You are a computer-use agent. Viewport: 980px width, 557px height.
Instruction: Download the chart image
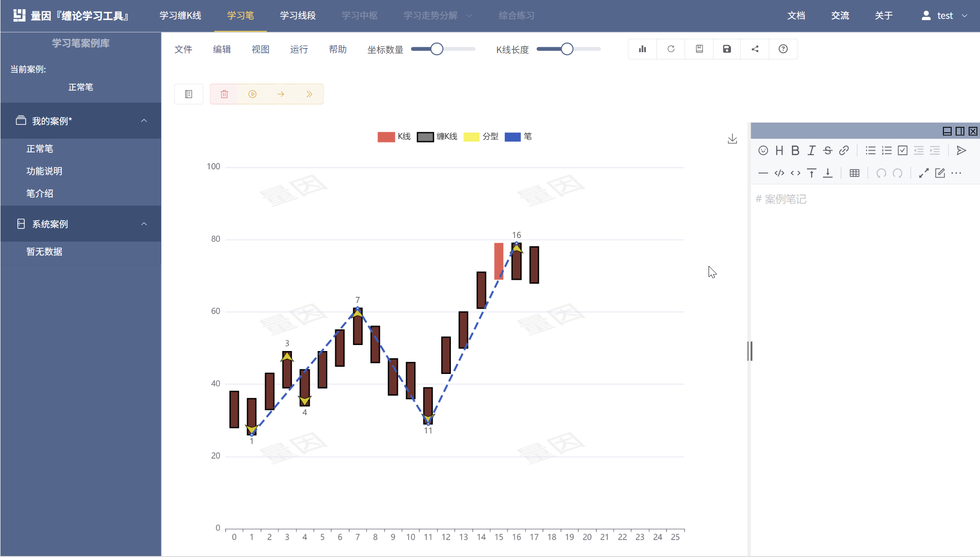732,139
